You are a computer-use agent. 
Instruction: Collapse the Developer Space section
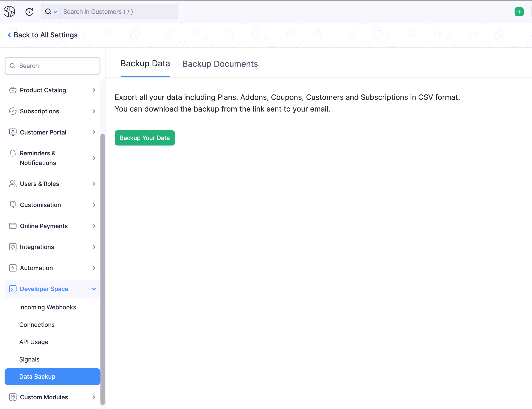pyautogui.click(x=94, y=289)
